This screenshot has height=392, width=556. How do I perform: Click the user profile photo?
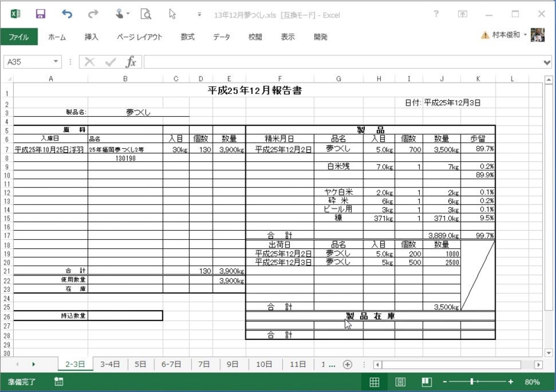(x=537, y=35)
